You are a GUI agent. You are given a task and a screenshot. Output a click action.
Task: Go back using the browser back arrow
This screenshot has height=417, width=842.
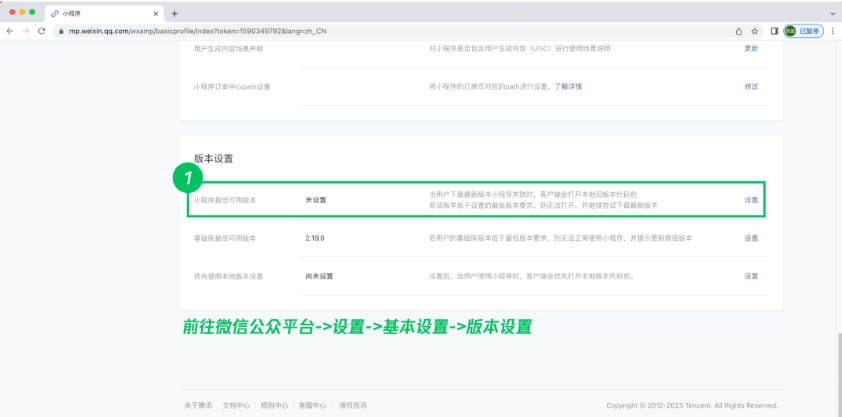10,31
